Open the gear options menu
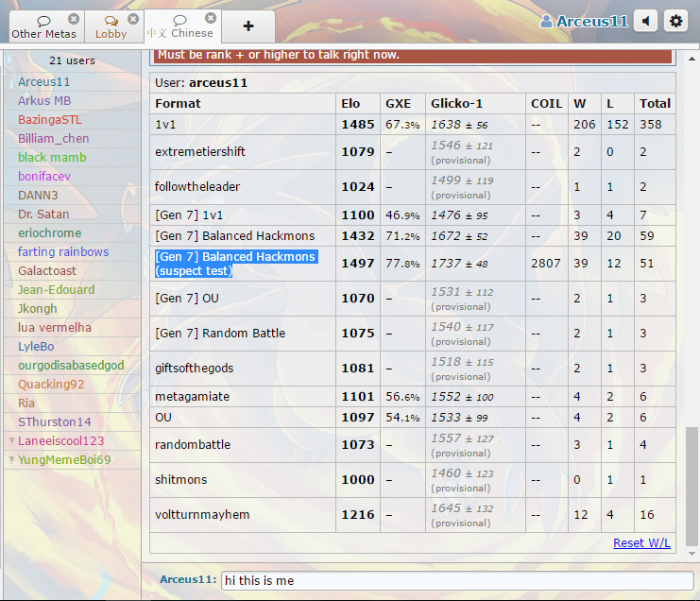 click(674, 21)
